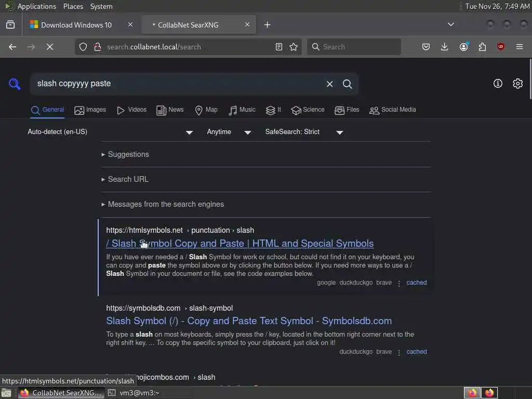Screen dimensions: 532x399
Task: Open the Auto-detect (en-US) language dropdown
Action: coord(110,132)
